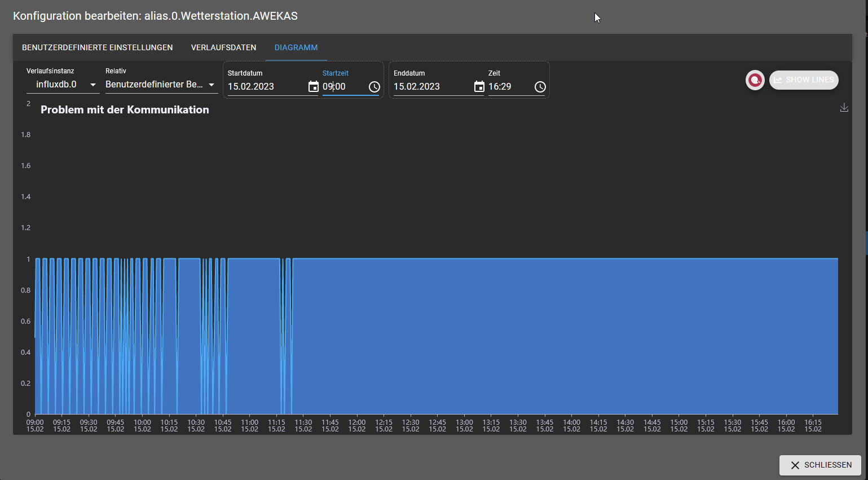868x480 pixels.
Task: Toggle the SHOW LINES button
Action: [804, 80]
